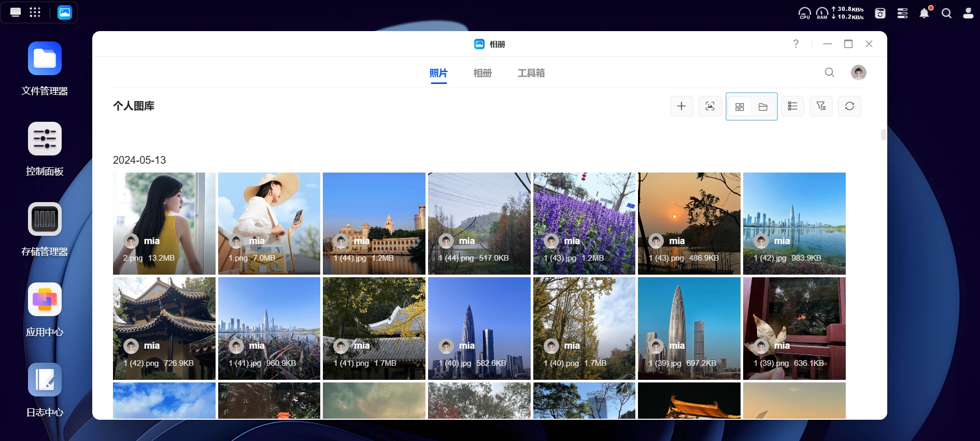Open the notifications bell

pyautogui.click(x=925, y=13)
